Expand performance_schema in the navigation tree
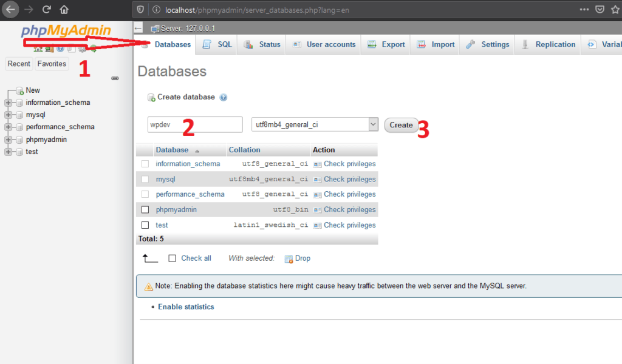 8,127
